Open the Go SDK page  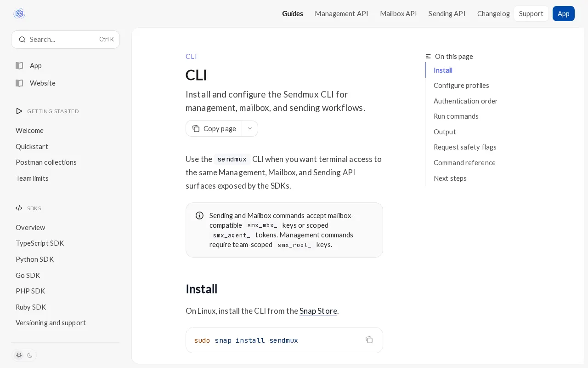[28, 276]
